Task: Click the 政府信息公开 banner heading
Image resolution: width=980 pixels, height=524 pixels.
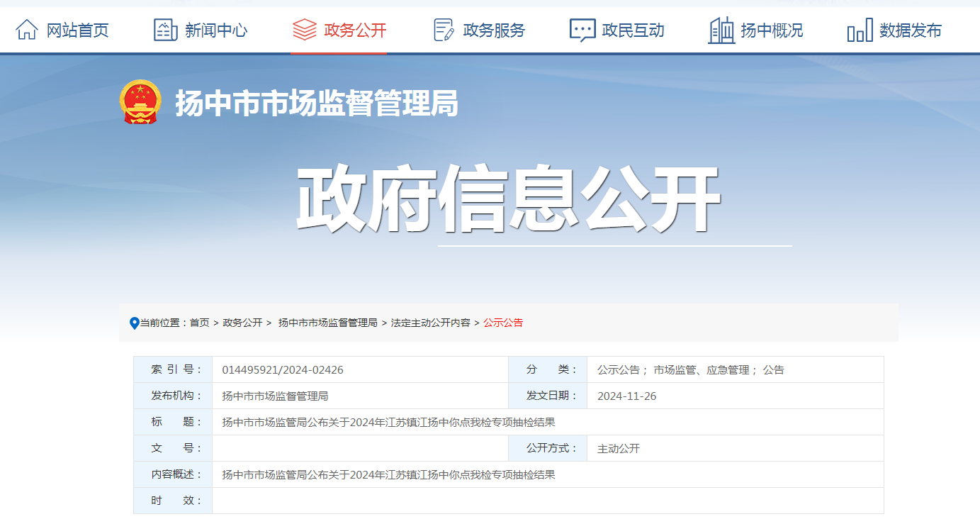Action: click(508, 199)
